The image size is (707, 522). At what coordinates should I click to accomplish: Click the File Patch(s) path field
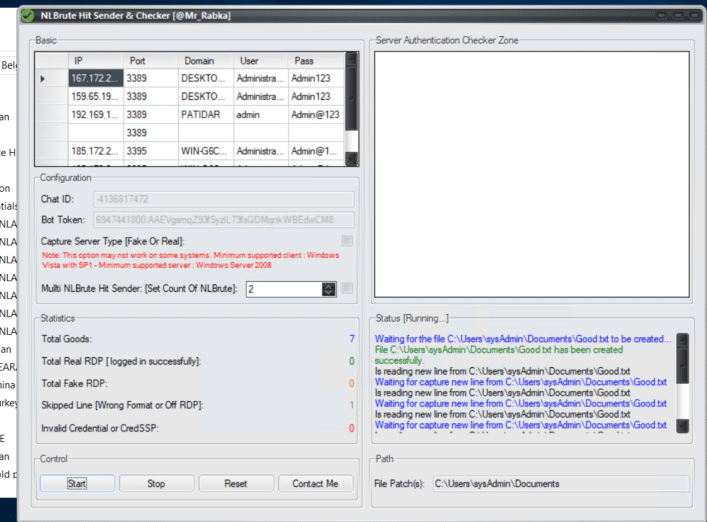tap(561, 484)
